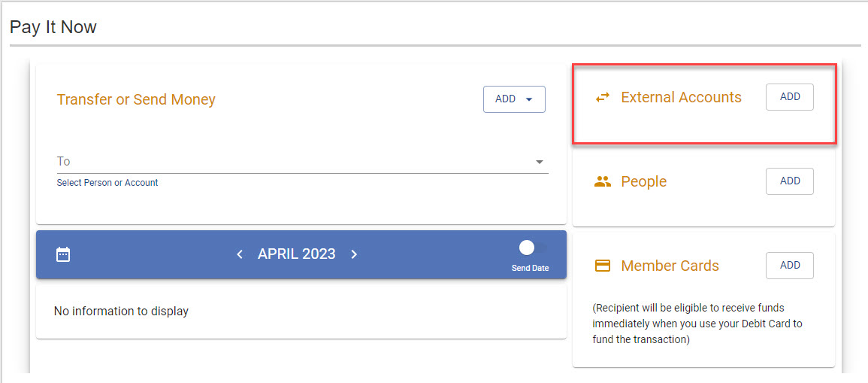
Task: Open the Transfer or Send Money ADD dropdown
Action: (514, 99)
